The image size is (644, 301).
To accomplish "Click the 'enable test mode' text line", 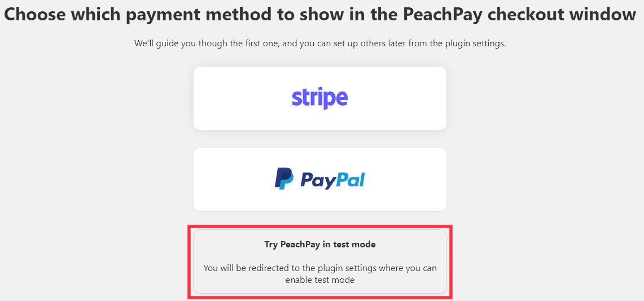I will click(x=320, y=281).
